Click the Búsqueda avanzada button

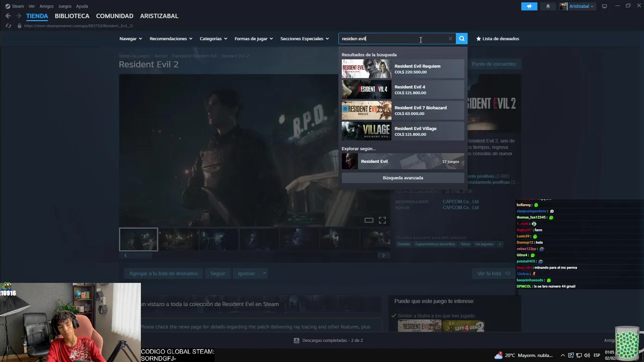pos(403,177)
